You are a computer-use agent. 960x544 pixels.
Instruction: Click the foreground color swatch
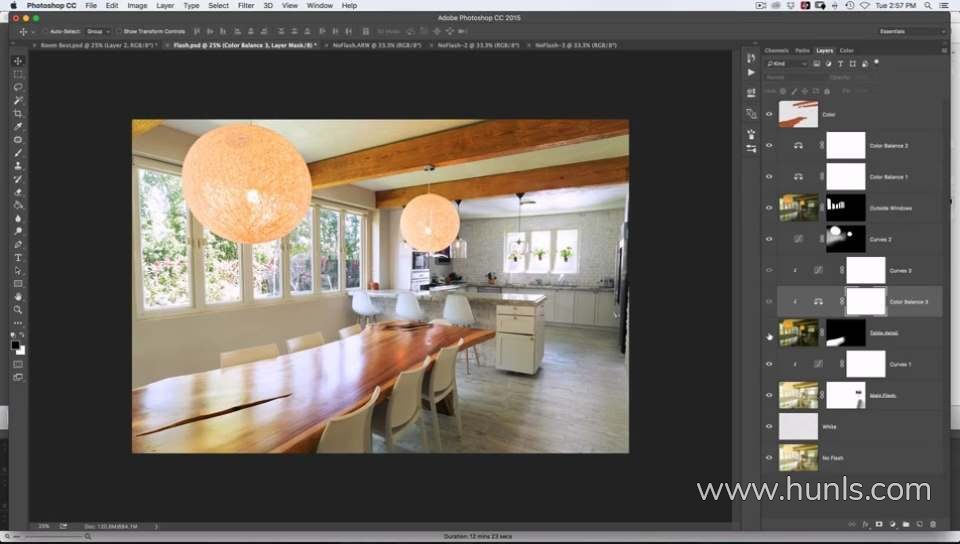[15, 346]
